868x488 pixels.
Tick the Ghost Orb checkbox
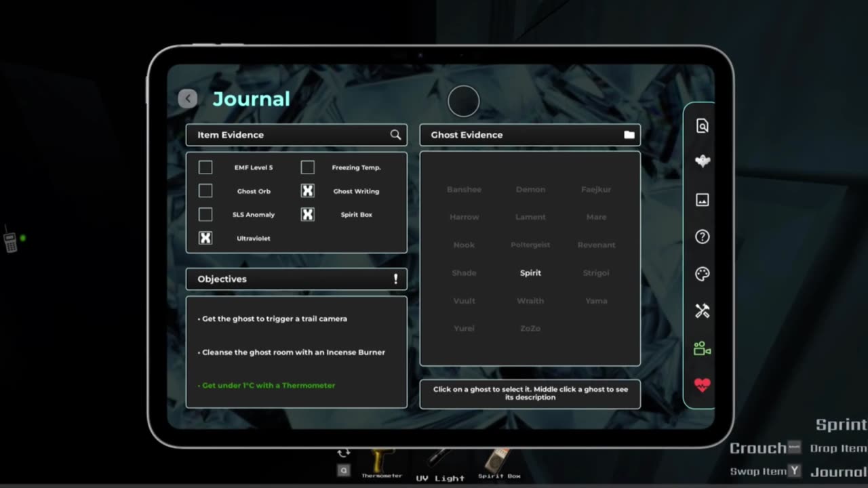[x=205, y=191]
